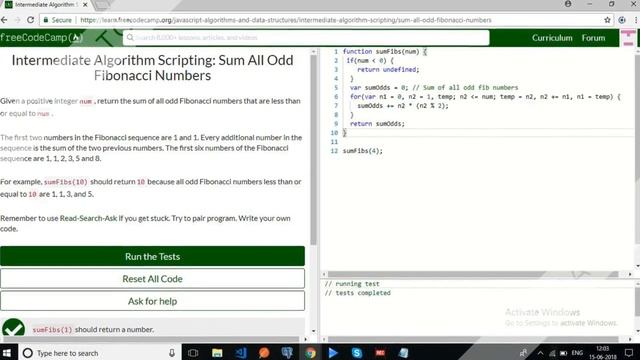Click the Secure padlock icon
Viewport: 640px width, 360px height.
[46, 20]
